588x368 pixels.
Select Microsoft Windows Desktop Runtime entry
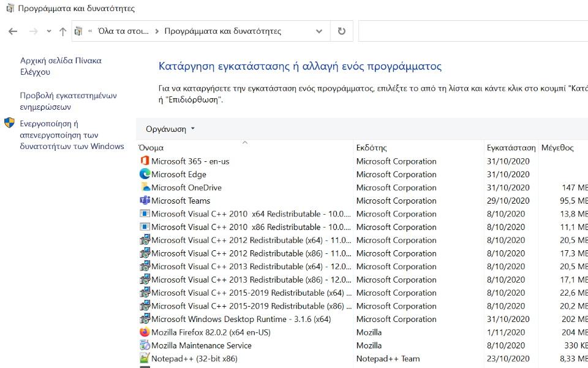(241, 319)
